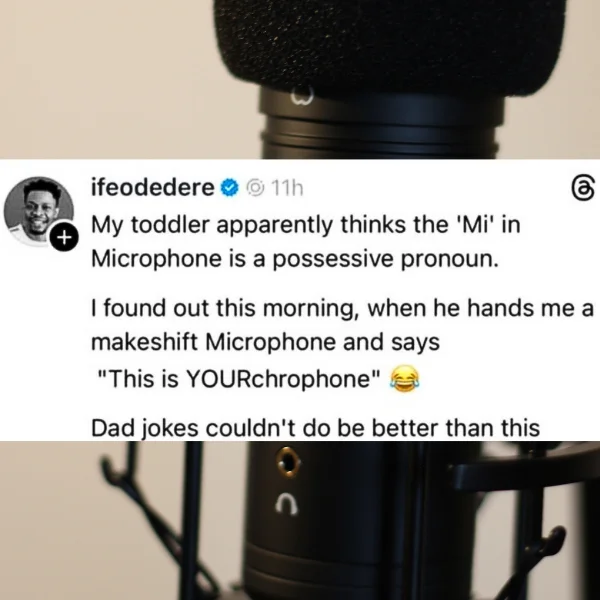Click the 11h timestamp
This screenshot has width=600, height=600.
coord(287,188)
